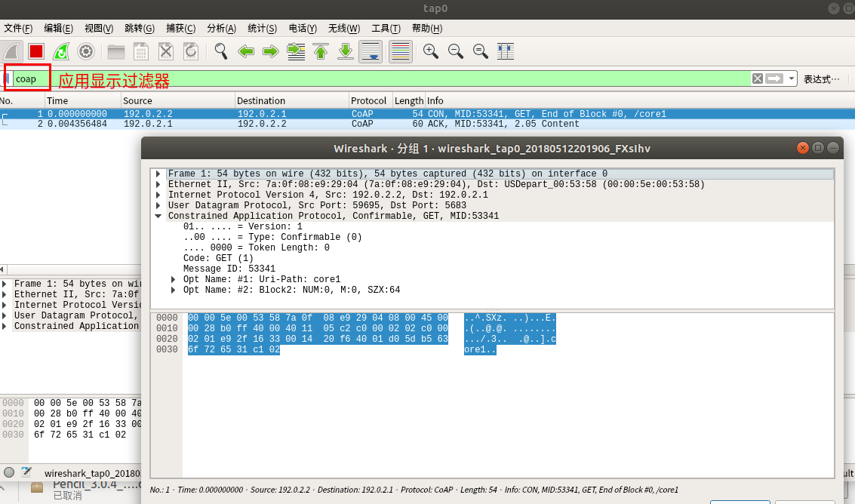
Task: Zoom in main window text
Action: (x=431, y=51)
